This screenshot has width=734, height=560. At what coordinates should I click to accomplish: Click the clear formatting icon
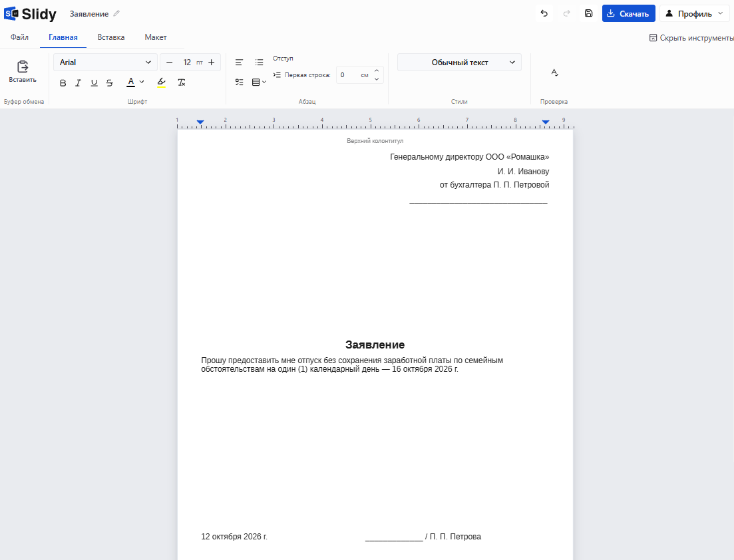tap(182, 83)
